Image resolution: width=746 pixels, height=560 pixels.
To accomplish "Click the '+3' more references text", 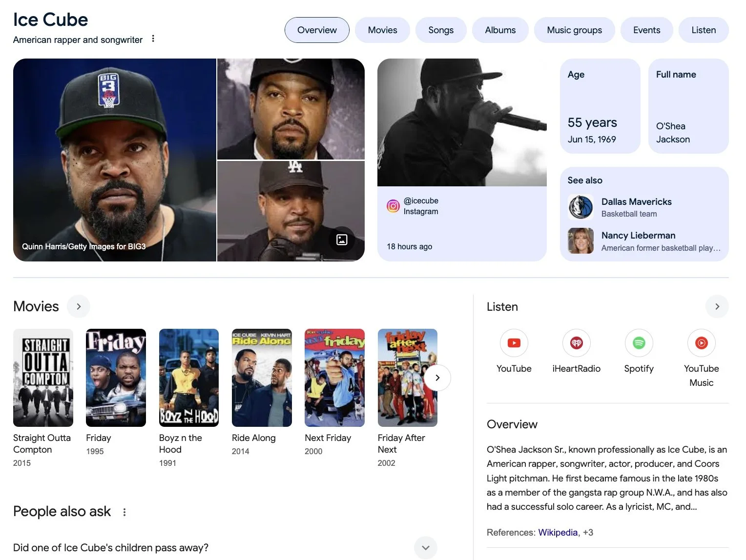I will click(x=588, y=533).
